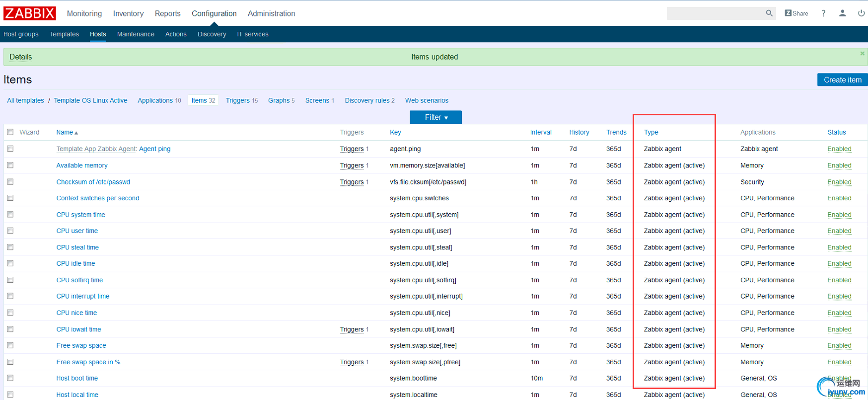868x400 pixels.
Task: Click the Create item button
Action: [842, 80]
